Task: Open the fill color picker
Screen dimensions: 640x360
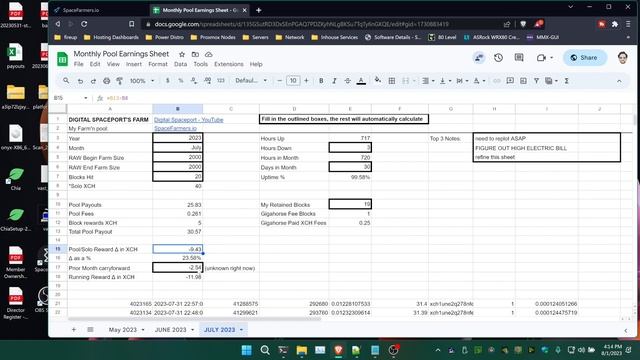Action: (378, 80)
